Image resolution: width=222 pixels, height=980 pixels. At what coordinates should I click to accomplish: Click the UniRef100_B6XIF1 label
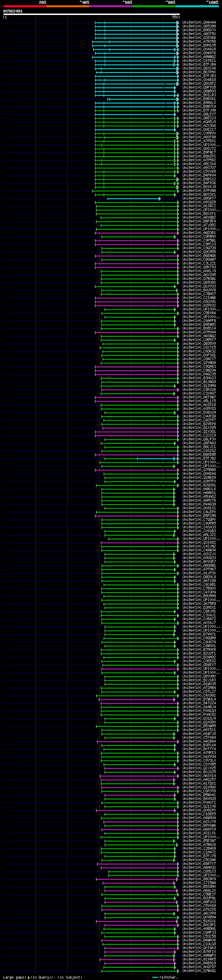click(x=199, y=213)
